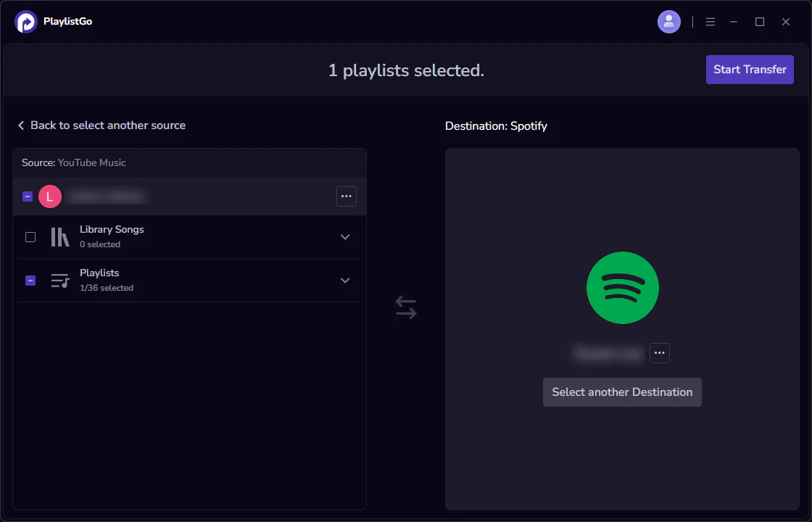The height and width of the screenshot is (522, 812).
Task: Open destination account more options button
Action: [659, 353]
